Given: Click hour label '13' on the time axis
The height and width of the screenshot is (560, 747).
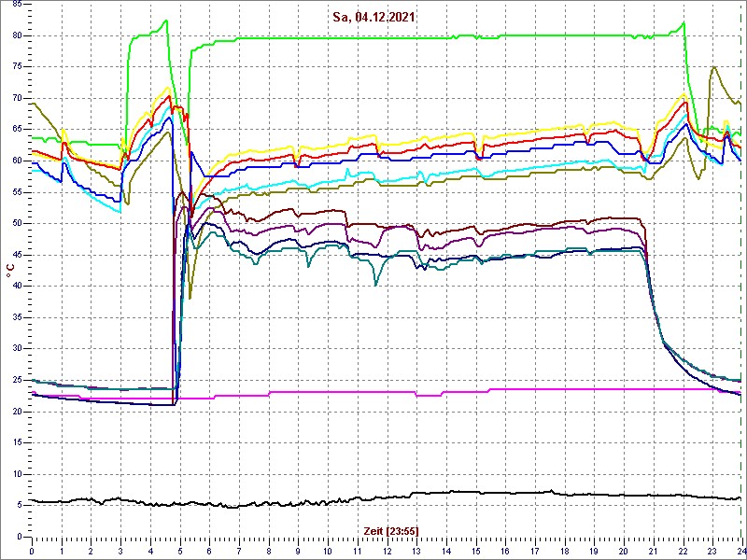Looking at the screenshot, I should click(416, 553).
